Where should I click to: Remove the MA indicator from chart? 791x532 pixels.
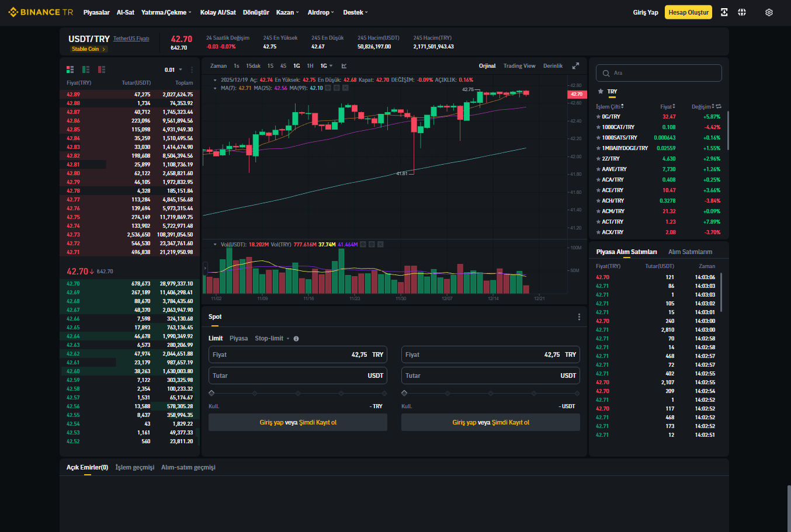point(345,88)
